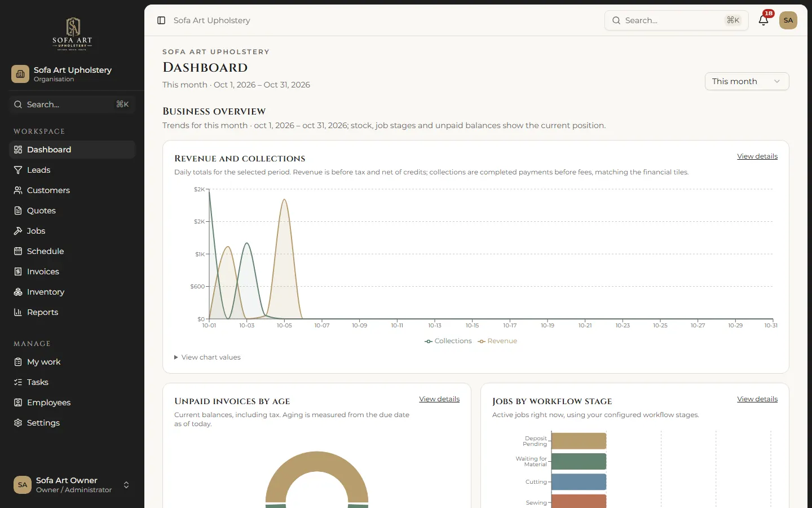Open the Sofa Art Owner profile

pyautogui.click(x=72, y=485)
